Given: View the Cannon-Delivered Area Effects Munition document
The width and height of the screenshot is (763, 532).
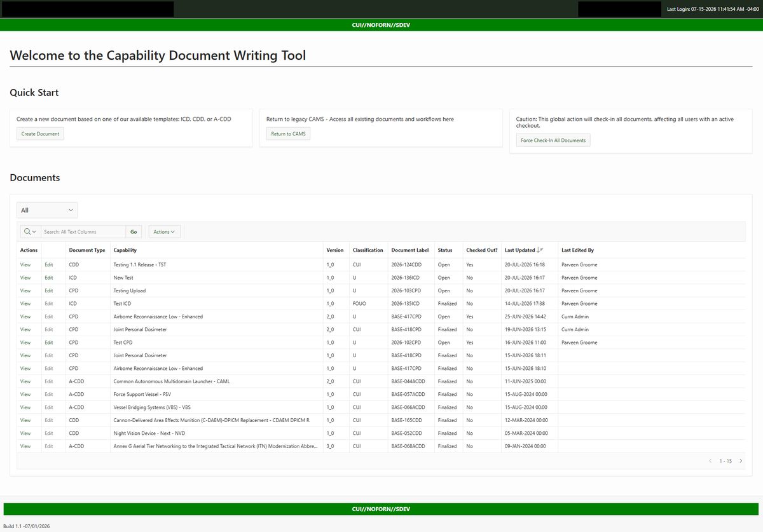Looking at the screenshot, I should 25,420.
